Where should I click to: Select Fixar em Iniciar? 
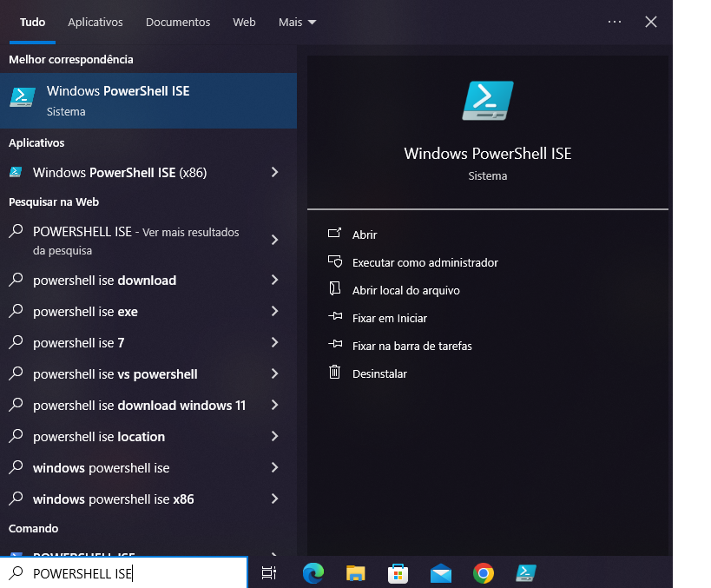click(390, 318)
